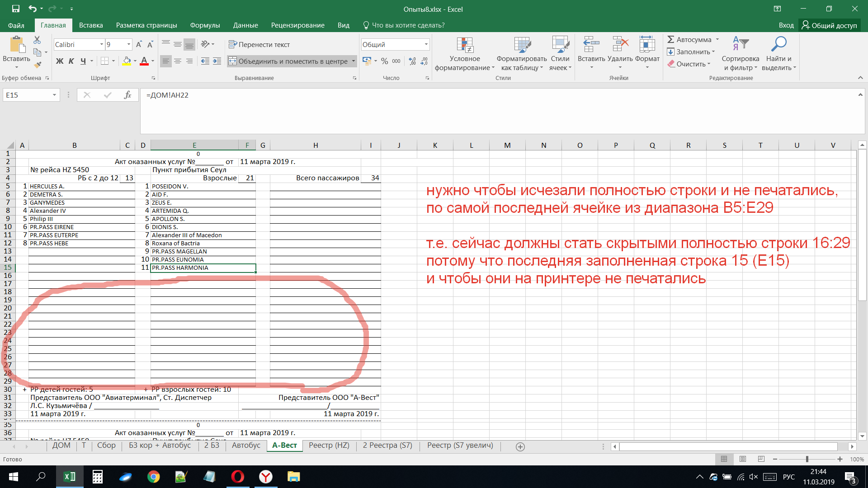This screenshot has width=868, height=488.
Task: Open Cell Styles gallery
Action: [560, 54]
